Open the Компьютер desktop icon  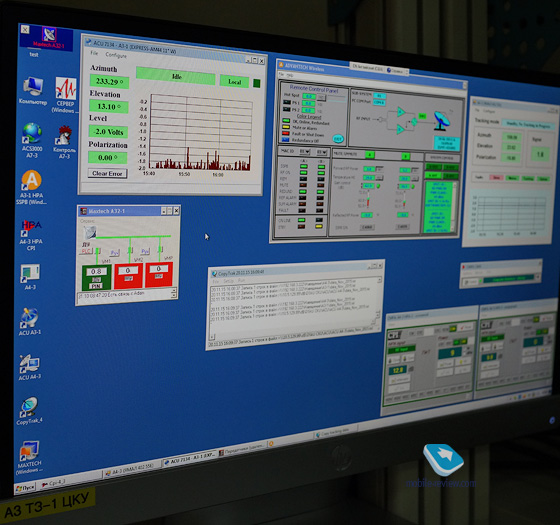[32, 91]
